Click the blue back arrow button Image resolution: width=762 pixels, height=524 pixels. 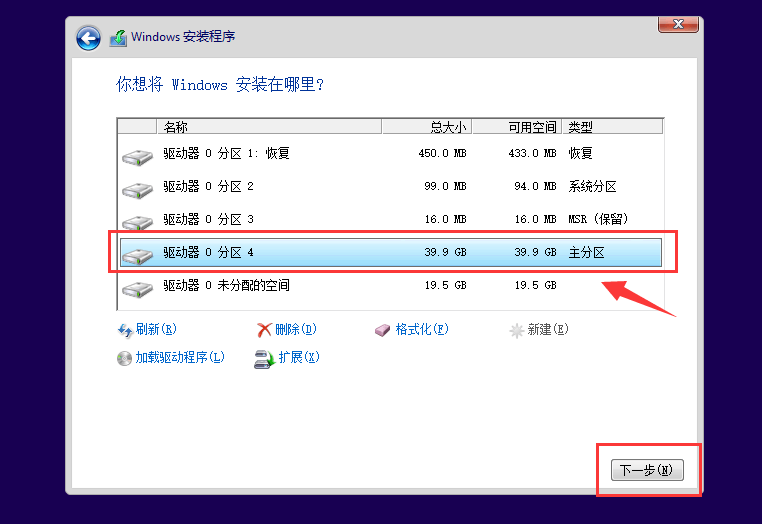[88, 38]
